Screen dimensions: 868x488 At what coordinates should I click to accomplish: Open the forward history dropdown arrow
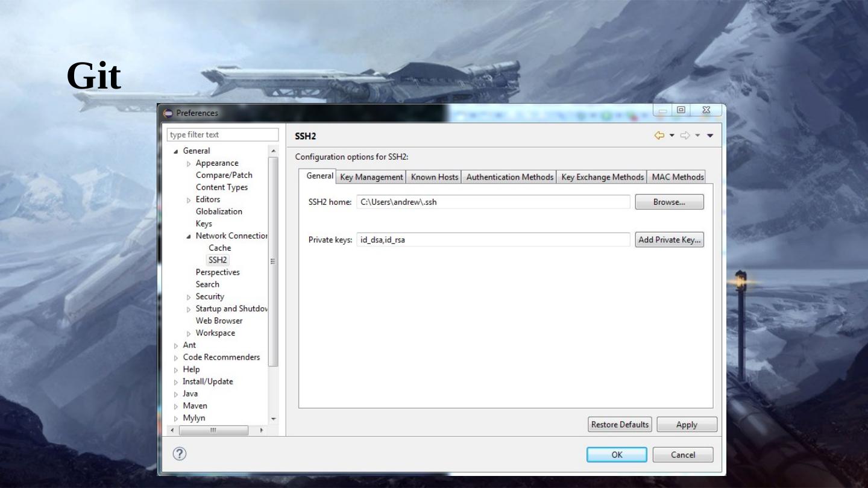[x=697, y=136]
